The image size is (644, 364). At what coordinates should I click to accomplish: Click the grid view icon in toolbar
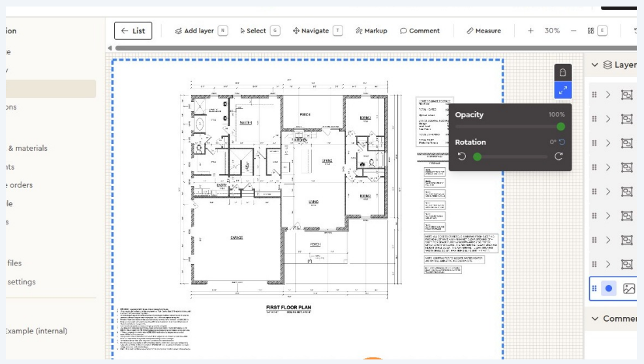pos(590,31)
